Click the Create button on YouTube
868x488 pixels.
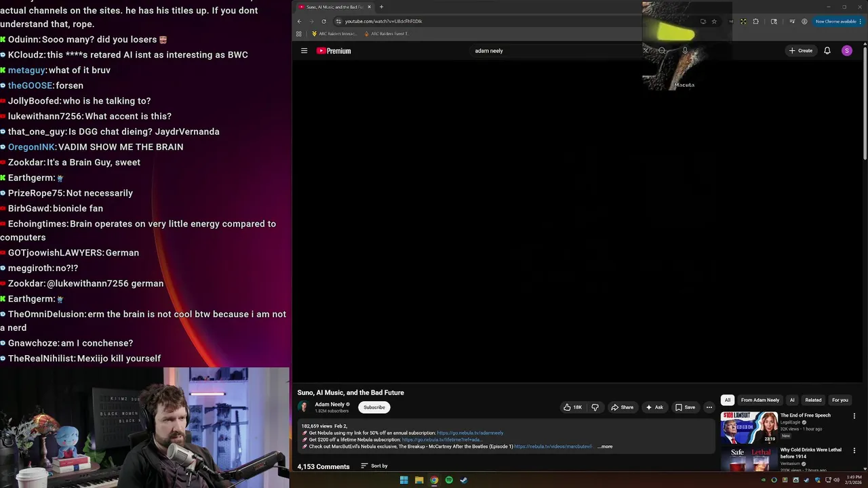pos(801,51)
